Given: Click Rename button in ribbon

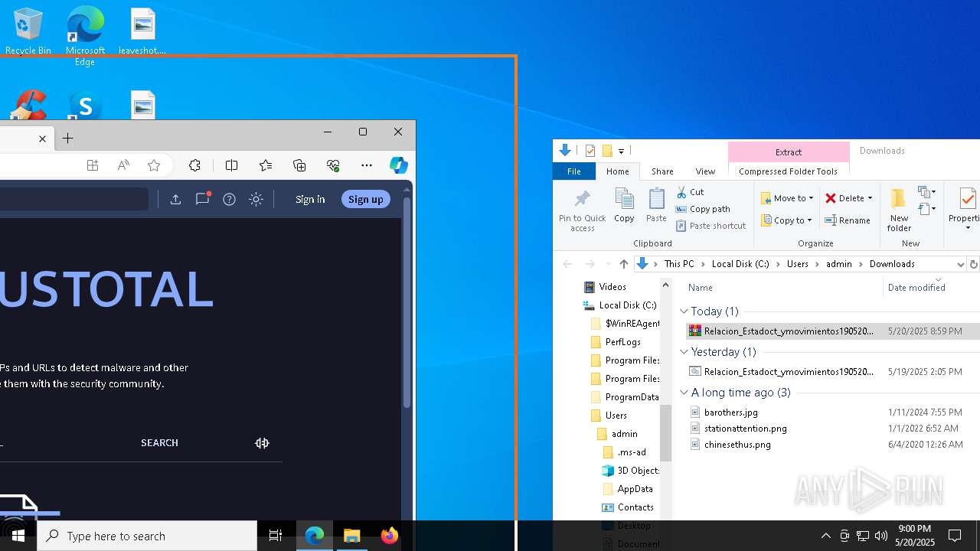Looking at the screenshot, I should [848, 220].
